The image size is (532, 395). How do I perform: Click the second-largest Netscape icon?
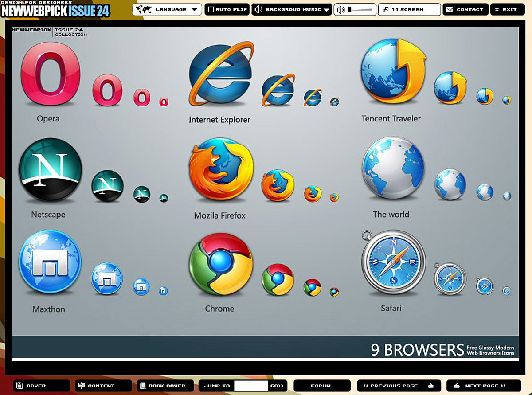(108, 186)
